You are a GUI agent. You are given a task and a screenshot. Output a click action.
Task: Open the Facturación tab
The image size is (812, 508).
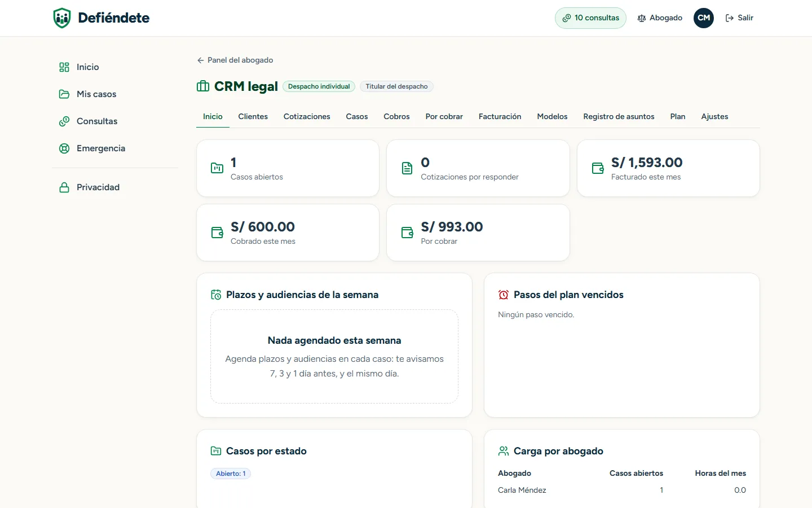point(500,117)
